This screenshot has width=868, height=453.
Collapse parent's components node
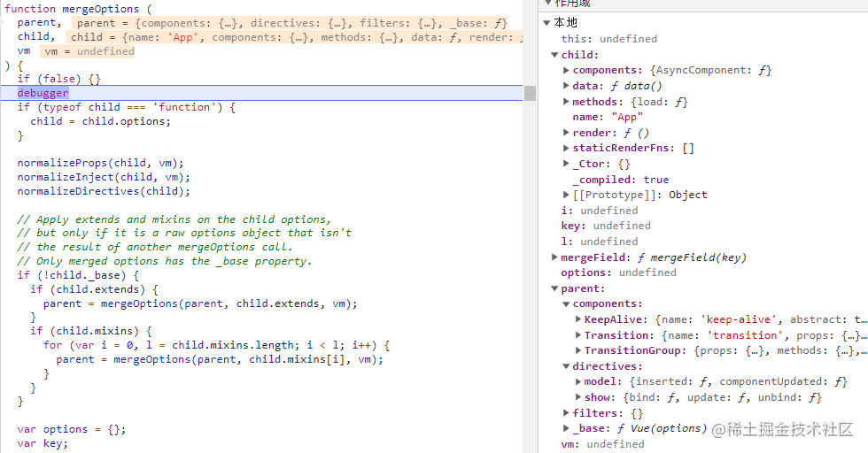(x=566, y=304)
